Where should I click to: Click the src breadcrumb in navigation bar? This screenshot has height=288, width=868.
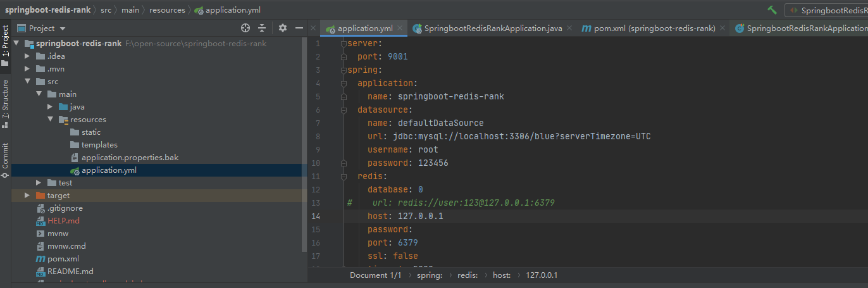(x=106, y=10)
